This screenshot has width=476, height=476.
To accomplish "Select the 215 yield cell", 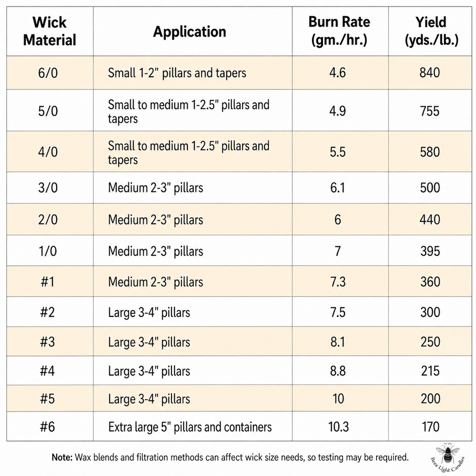I will [430, 371].
